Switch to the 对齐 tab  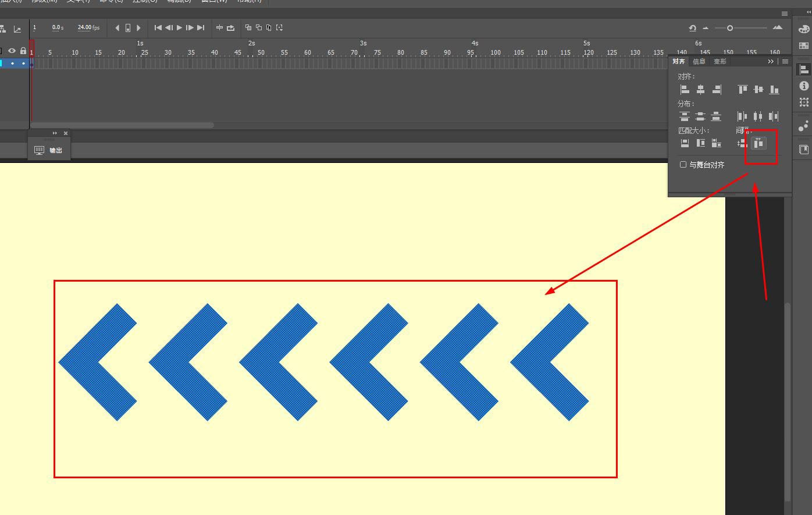point(679,61)
